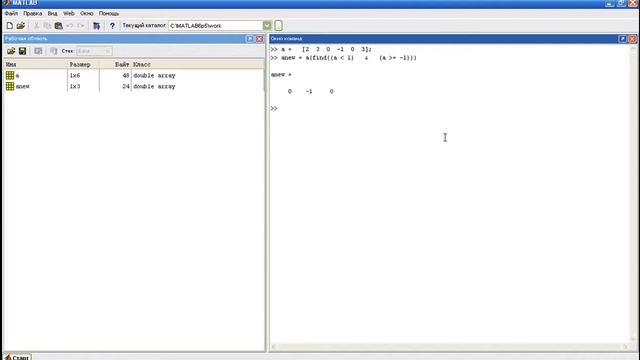Image resolution: width=640 pixels, height=360 pixels.
Task: Click the command line defining vector a
Action: (321, 49)
